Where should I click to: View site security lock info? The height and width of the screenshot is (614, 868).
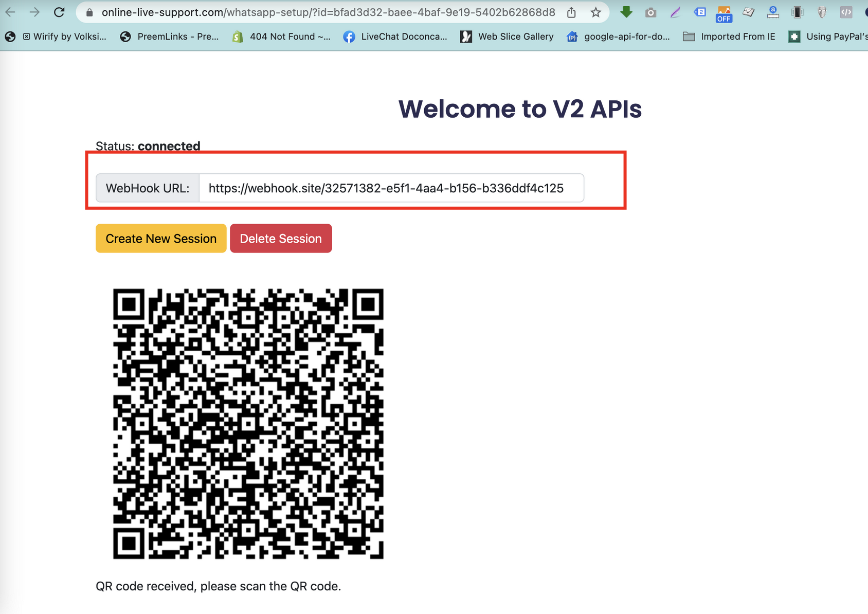pos(89,13)
